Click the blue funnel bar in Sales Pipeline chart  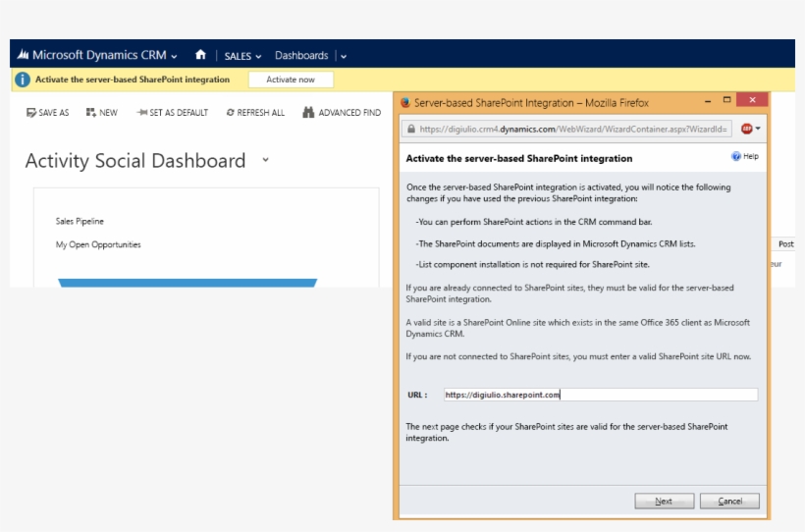point(188,283)
